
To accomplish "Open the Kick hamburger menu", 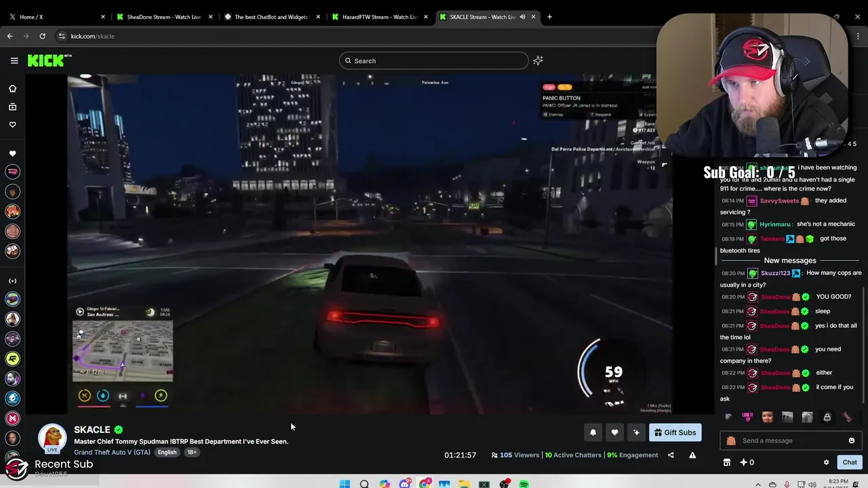I will [14, 61].
